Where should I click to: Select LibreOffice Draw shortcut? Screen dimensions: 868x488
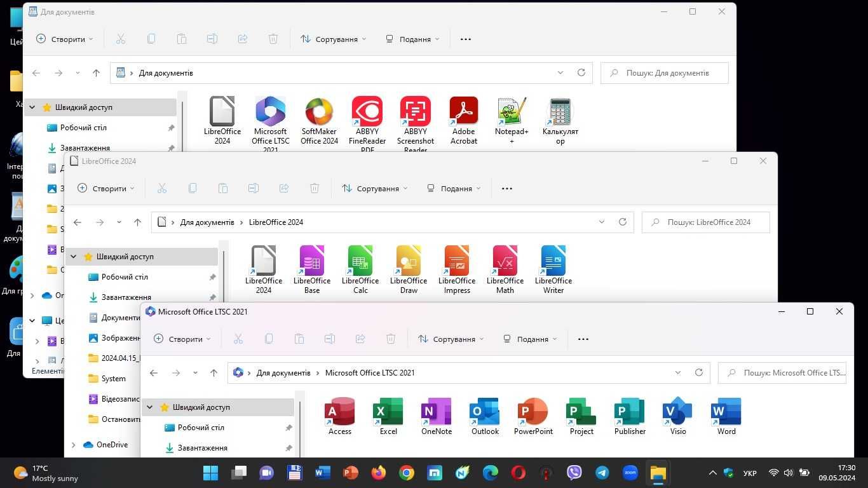(x=409, y=270)
